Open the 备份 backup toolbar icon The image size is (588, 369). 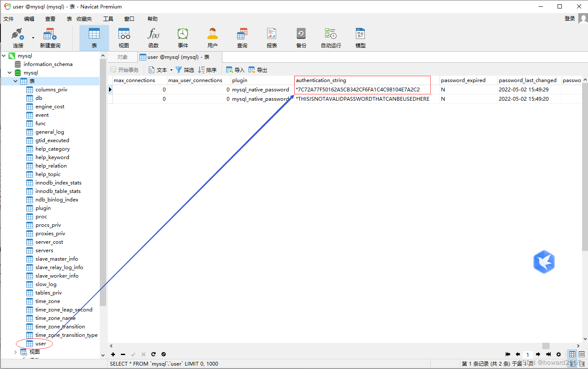point(301,38)
